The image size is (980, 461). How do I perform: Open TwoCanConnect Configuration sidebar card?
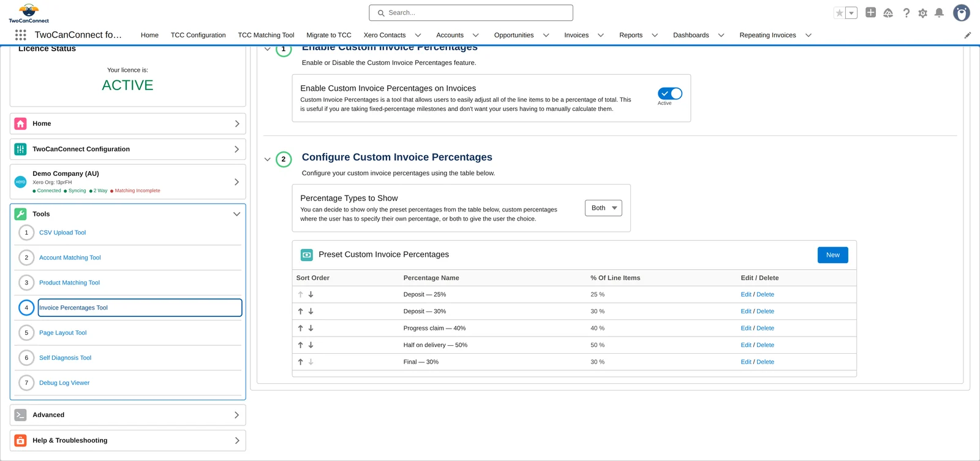click(128, 149)
